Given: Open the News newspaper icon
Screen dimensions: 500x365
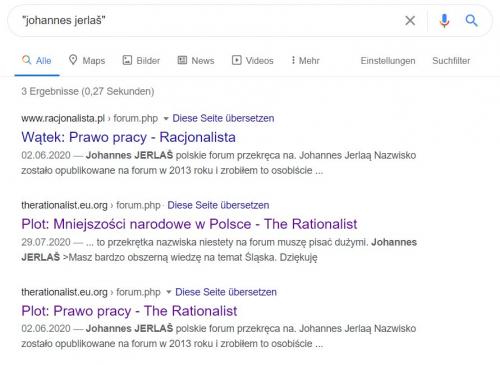Looking at the screenshot, I should 182,60.
